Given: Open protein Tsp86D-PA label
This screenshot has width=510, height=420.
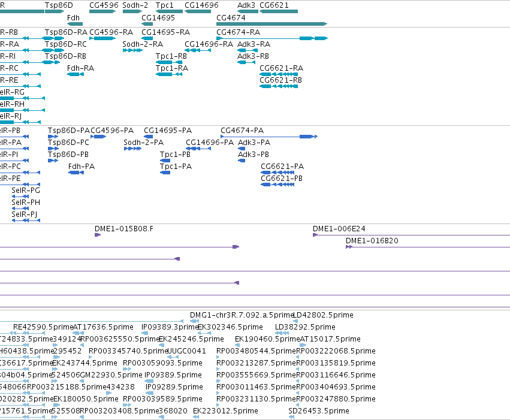Looking at the screenshot, I should [x=69, y=131].
